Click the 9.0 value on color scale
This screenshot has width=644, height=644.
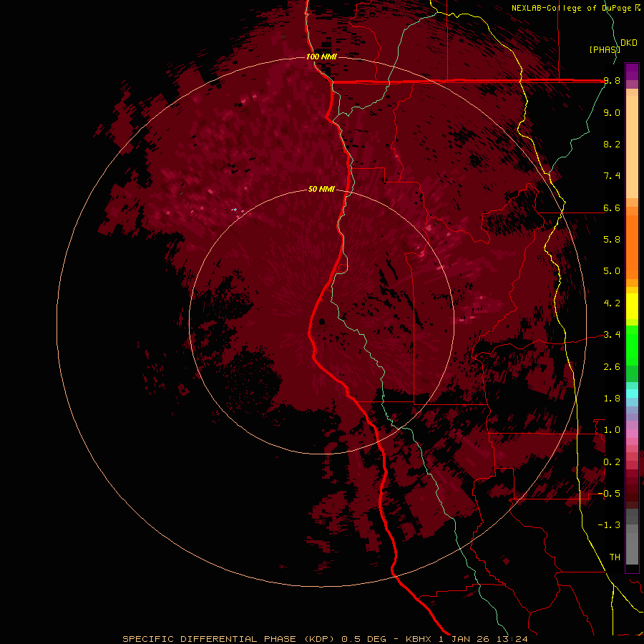[612, 112]
